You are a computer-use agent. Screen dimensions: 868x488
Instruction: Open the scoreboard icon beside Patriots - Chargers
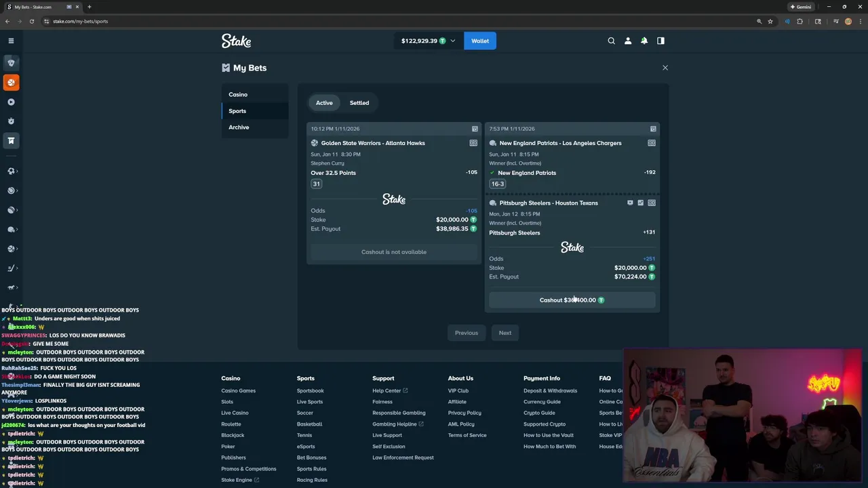click(x=652, y=143)
